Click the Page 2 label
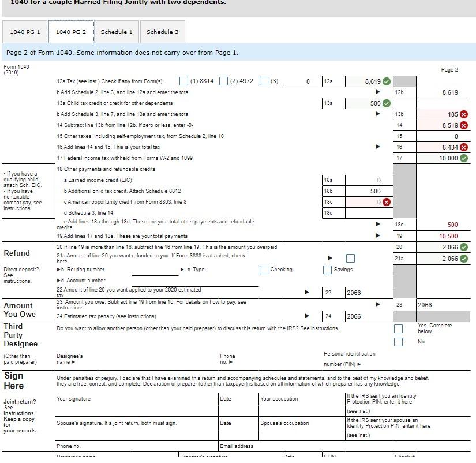 449,70
